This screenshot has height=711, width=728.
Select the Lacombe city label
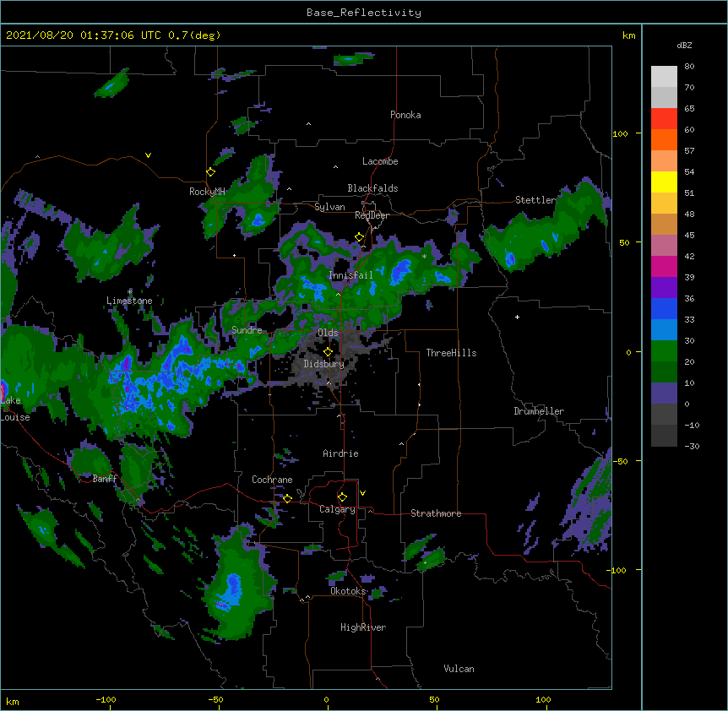[x=380, y=161]
